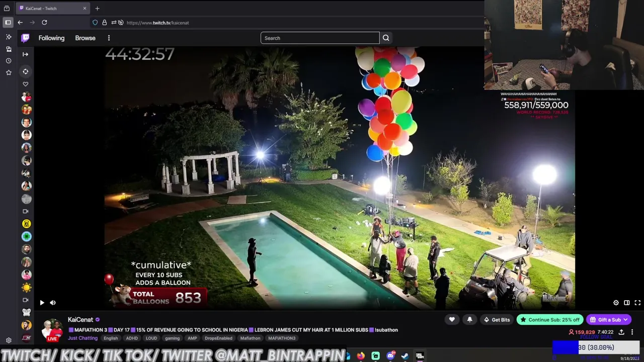The width and height of the screenshot is (644, 362).
Task: Open browser workspaces sparkle icon
Action: coord(9,37)
